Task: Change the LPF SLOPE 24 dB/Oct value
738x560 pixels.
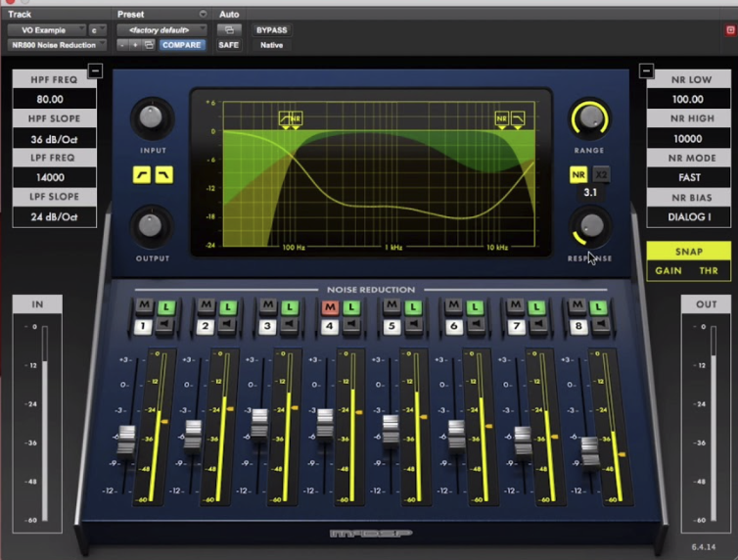Action: [x=54, y=217]
